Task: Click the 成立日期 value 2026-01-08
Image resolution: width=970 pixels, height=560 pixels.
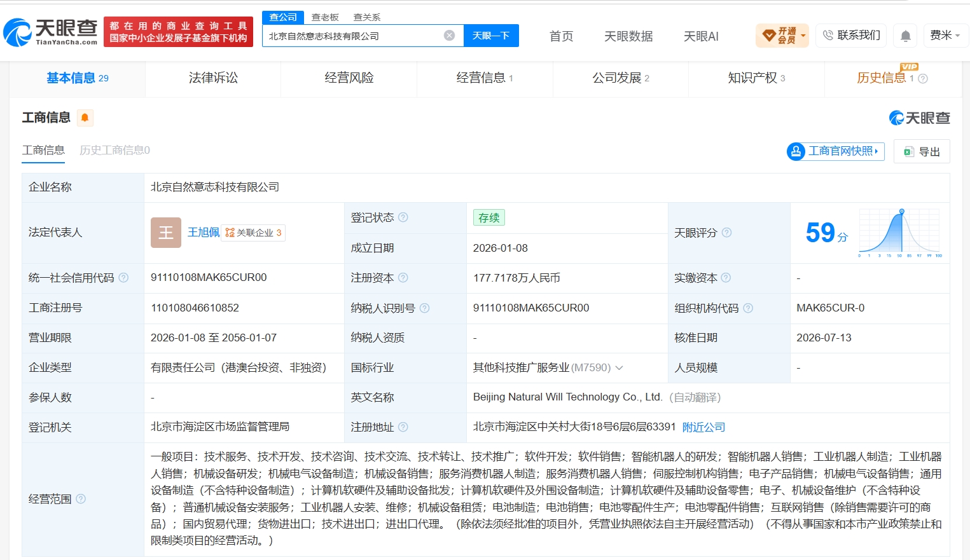Action: point(501,249)
